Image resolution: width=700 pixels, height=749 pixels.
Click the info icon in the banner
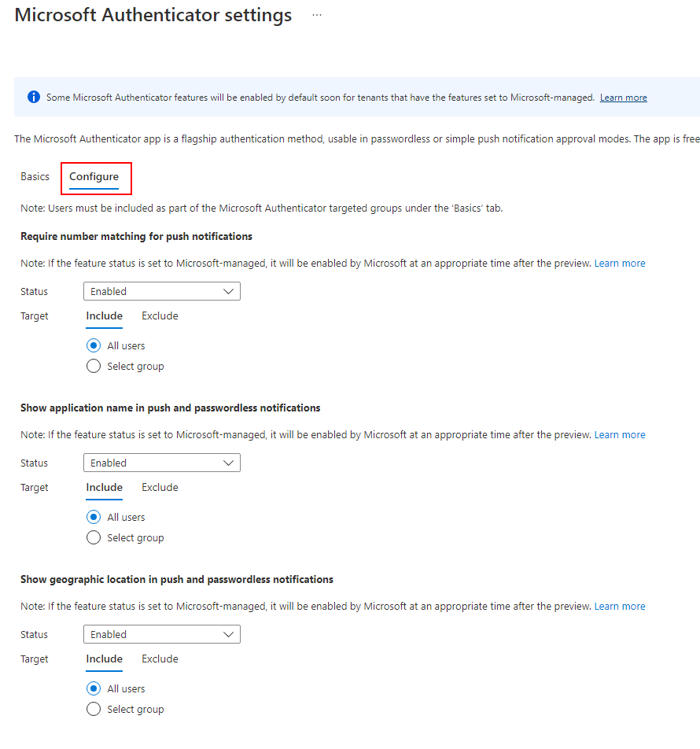pos(34,97)
